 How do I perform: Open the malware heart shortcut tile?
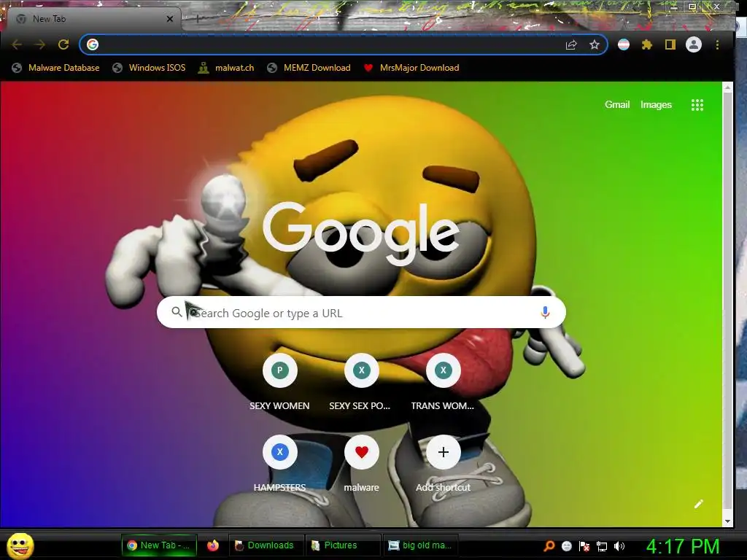362,464
